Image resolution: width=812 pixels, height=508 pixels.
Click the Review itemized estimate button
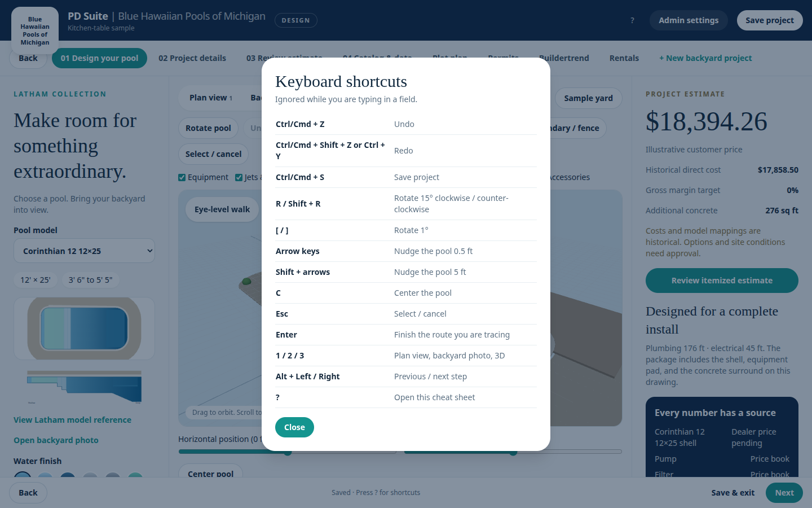pyautogui.click(x=722, y=281)
